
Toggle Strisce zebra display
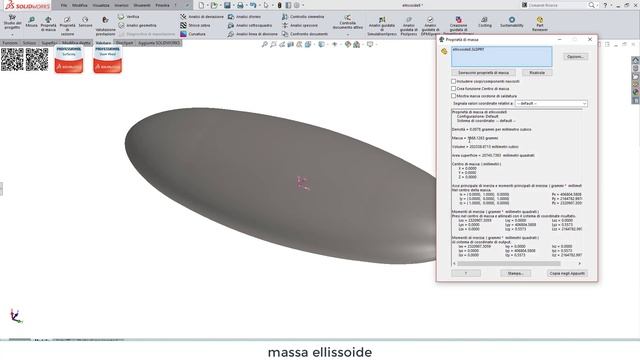point(196,25)
